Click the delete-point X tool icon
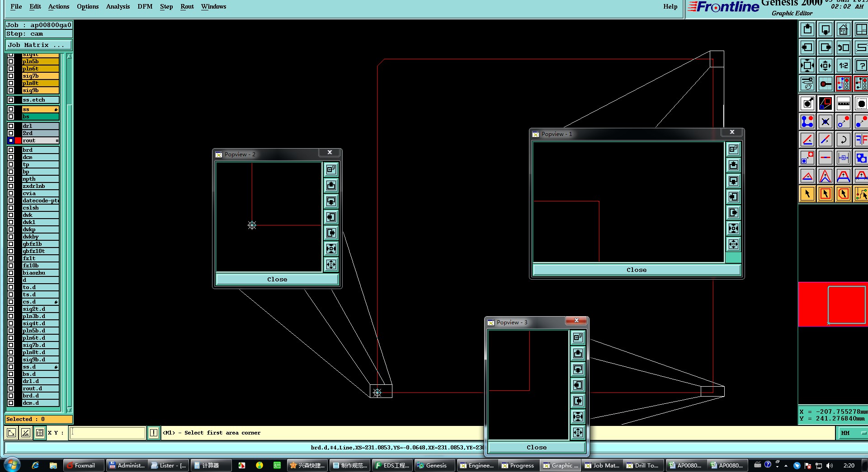The image size is (868, 472). (x=826, y=122)
